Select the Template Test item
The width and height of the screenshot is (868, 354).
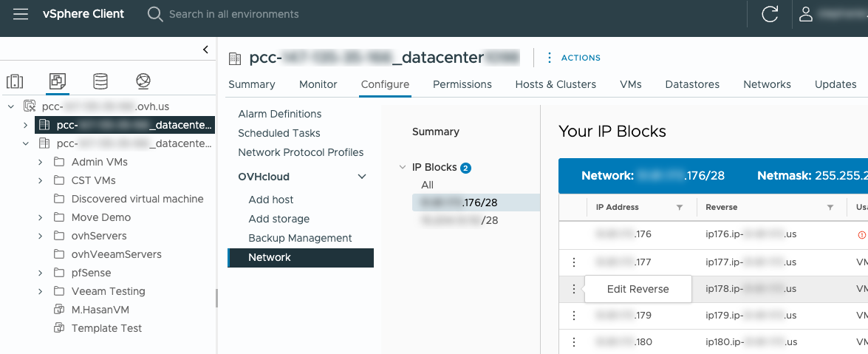pyautogui.click(x=107, y=328)
